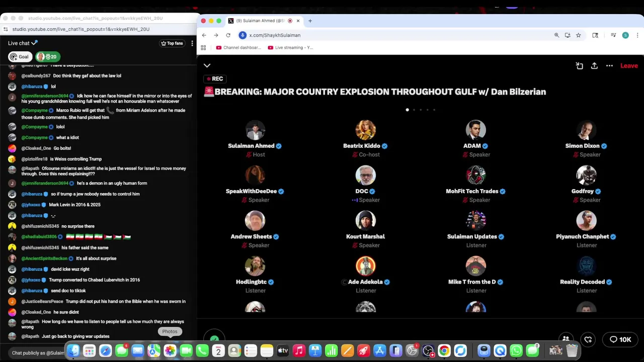Click Chrome back arrow in X window
This screenshot has height=362, width=644.
[204, 35]
